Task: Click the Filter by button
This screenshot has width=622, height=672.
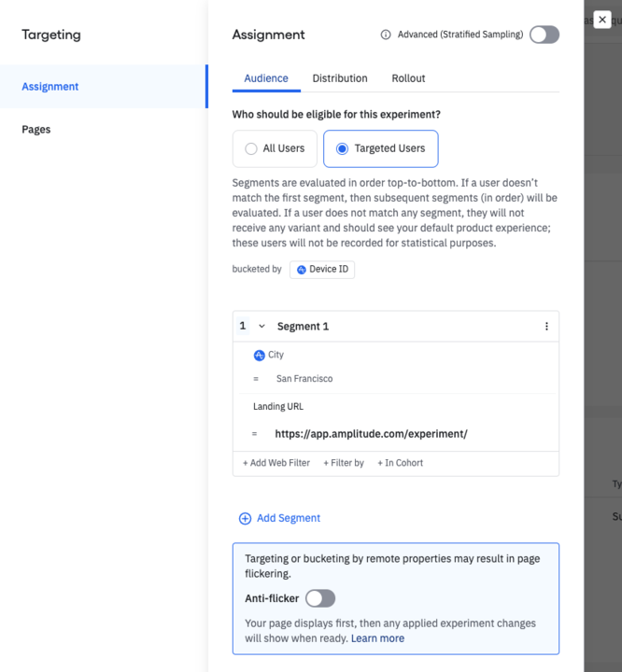Action: click(344, 463)
